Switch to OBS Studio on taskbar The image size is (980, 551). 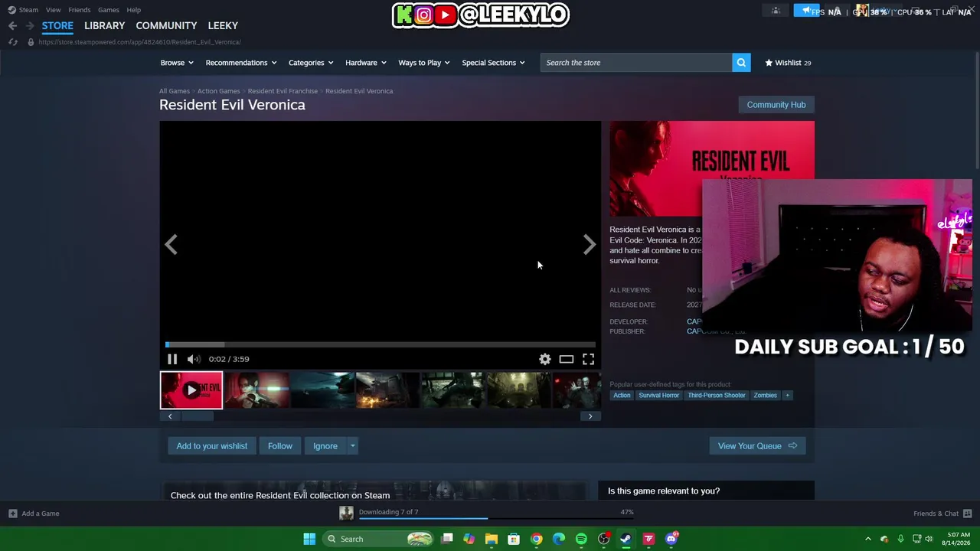click(x=604, y=539)
